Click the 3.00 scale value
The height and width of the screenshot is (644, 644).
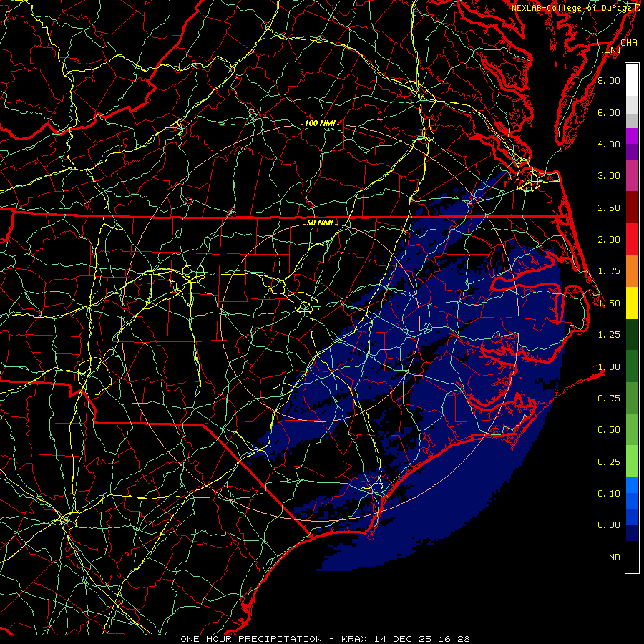(609, 176)
